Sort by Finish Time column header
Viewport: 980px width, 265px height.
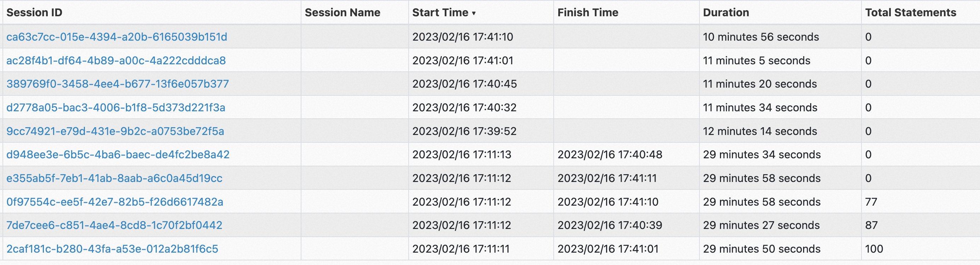click(x=588, y=13)
